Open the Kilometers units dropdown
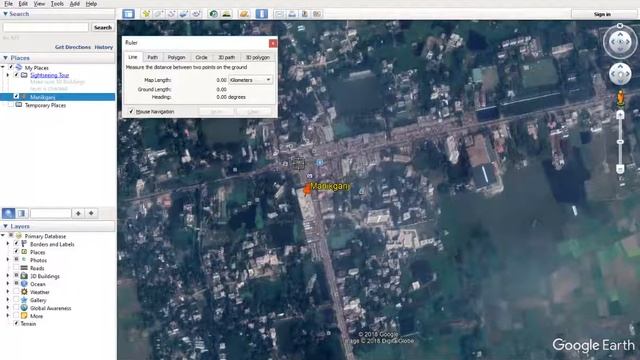Image resolution: width=640 pixels, height=360 pixels. coord(251,80)
